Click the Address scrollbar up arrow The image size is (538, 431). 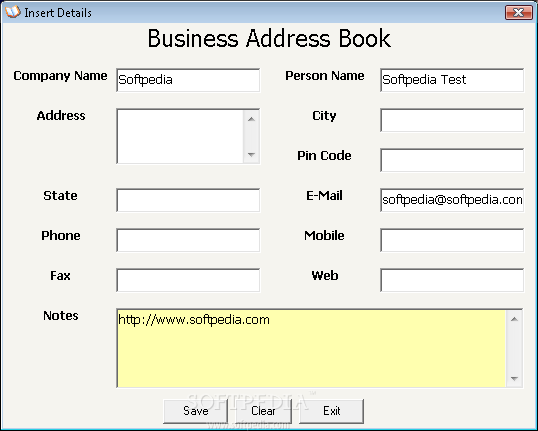(252, 119)
